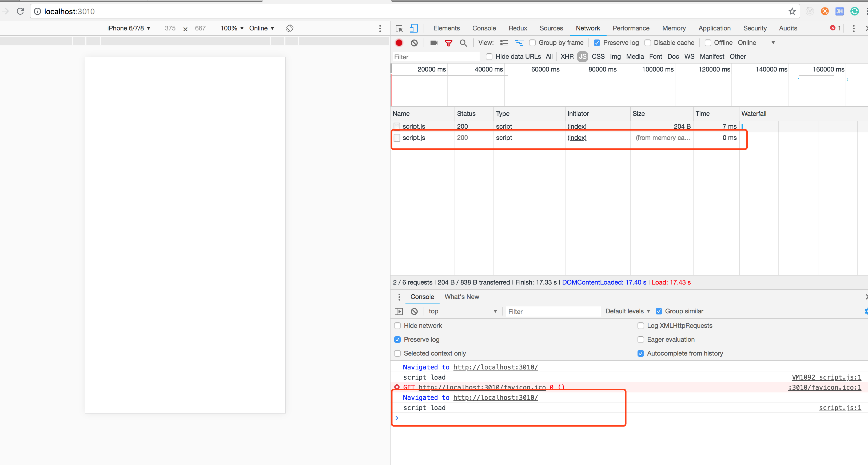Enable the Disable cache checkbox
Viewport: 868px width, 465px height.
(648, 43)
